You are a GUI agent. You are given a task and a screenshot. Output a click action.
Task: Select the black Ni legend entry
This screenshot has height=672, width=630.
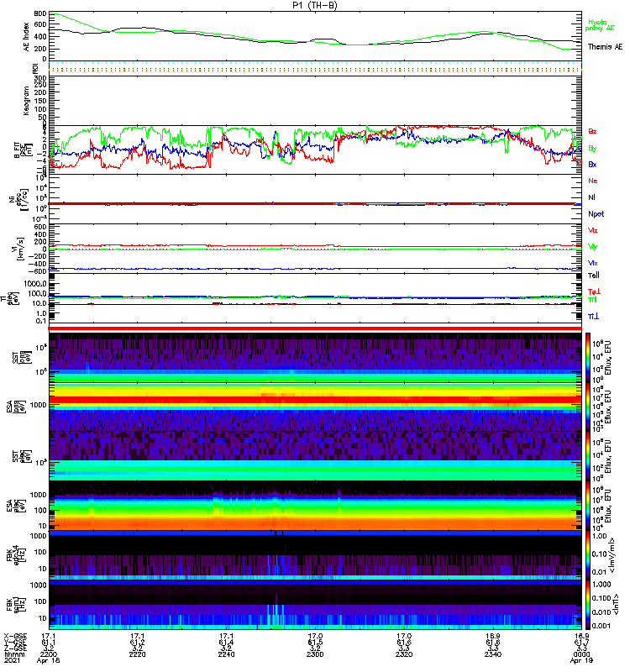click(591, 197)
